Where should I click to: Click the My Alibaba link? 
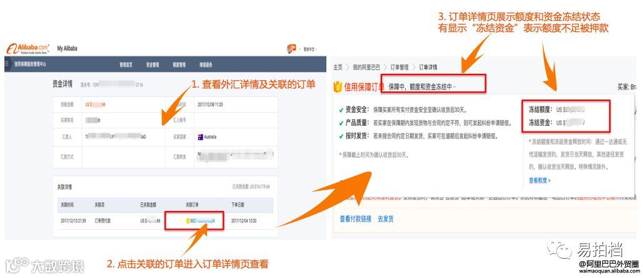pos(67,49)
